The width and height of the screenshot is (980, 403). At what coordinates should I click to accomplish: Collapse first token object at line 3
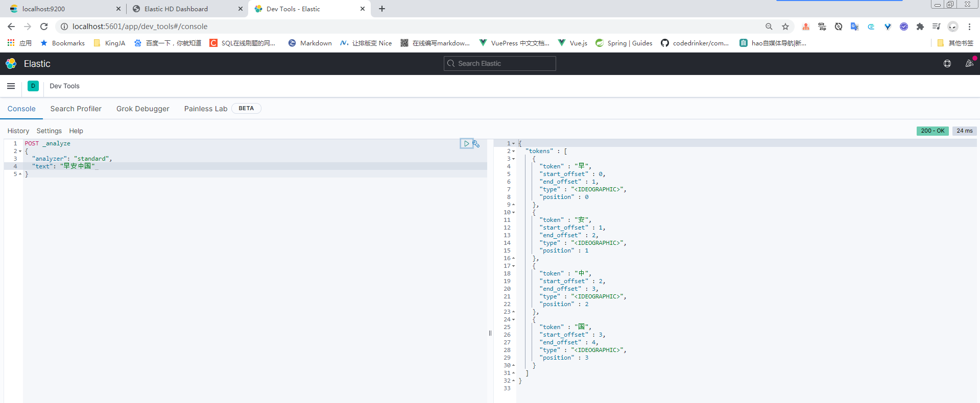click(514, 159)
